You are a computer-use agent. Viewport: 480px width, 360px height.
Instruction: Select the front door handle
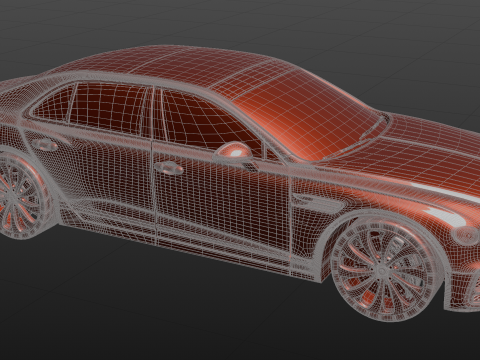pos(169,168)
